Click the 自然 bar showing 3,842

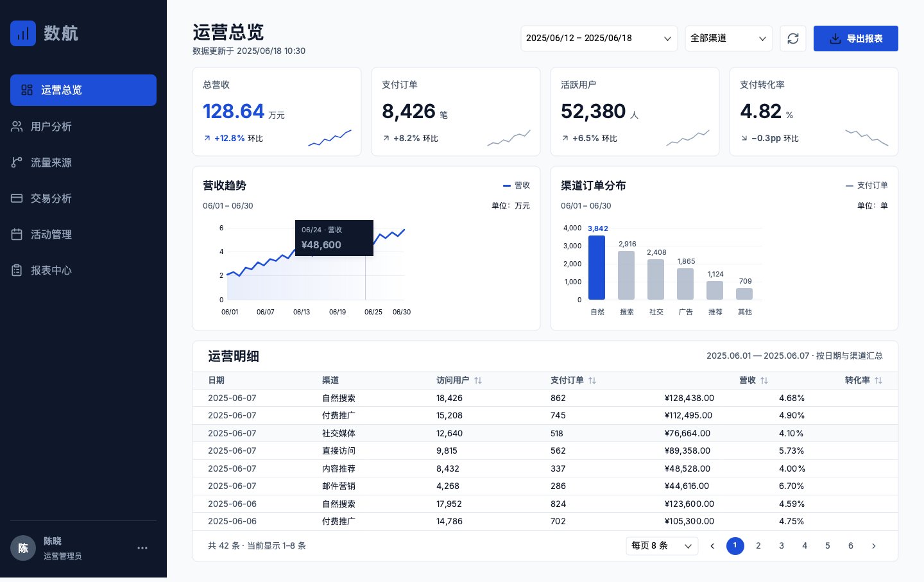click(x=597, y=268)
